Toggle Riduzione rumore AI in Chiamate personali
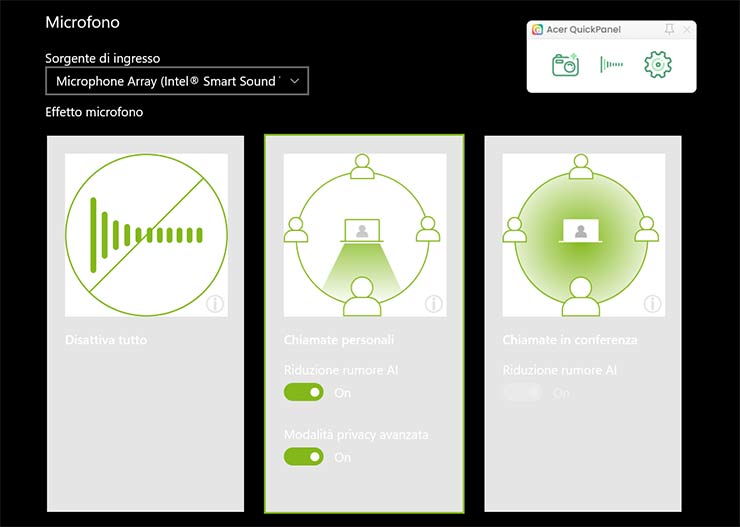740x527 pixels. pyautogui.click(x=304, y=393)
